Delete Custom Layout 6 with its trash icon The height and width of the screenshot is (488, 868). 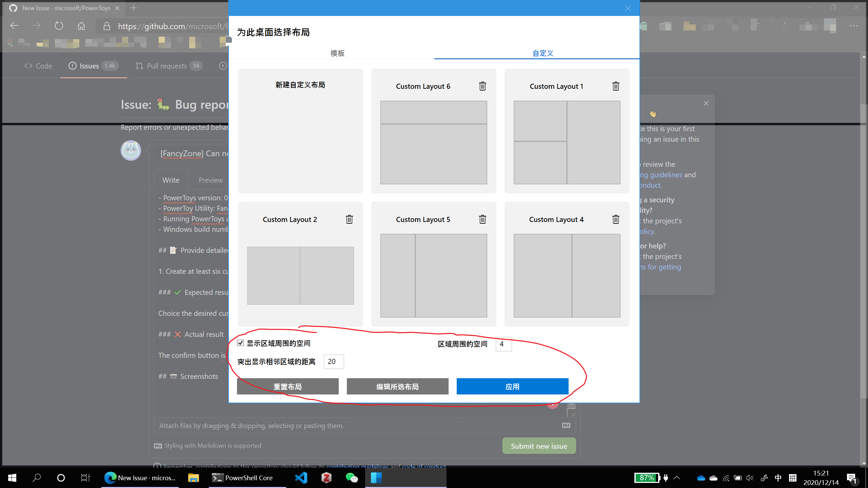click(x=482, y=86)
